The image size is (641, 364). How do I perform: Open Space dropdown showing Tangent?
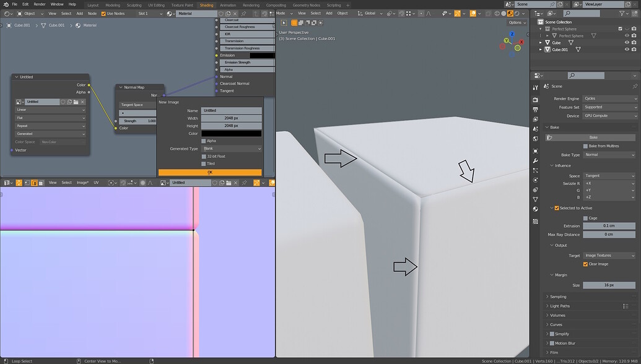(609, 176)
